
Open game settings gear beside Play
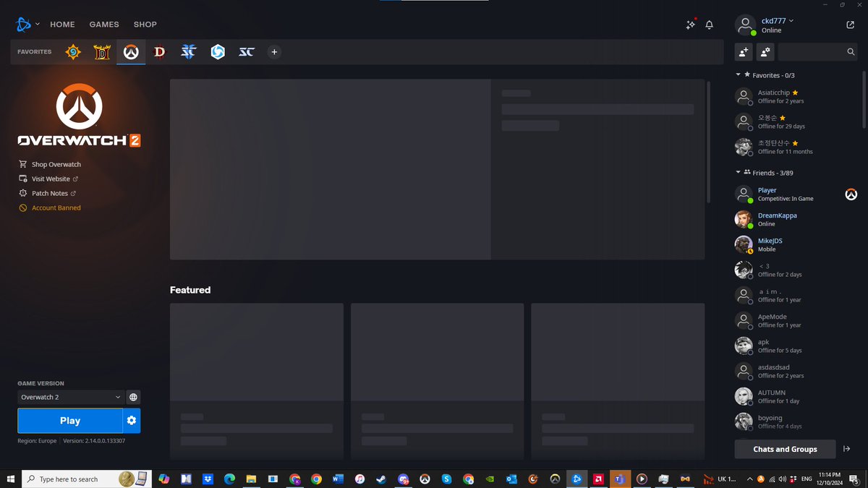click(132, 421)
